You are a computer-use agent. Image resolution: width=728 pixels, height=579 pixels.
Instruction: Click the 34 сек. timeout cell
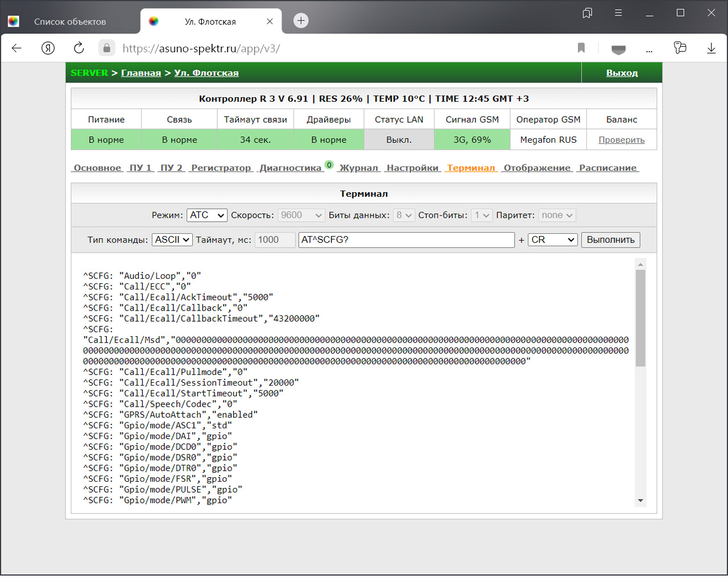(255, 140)
